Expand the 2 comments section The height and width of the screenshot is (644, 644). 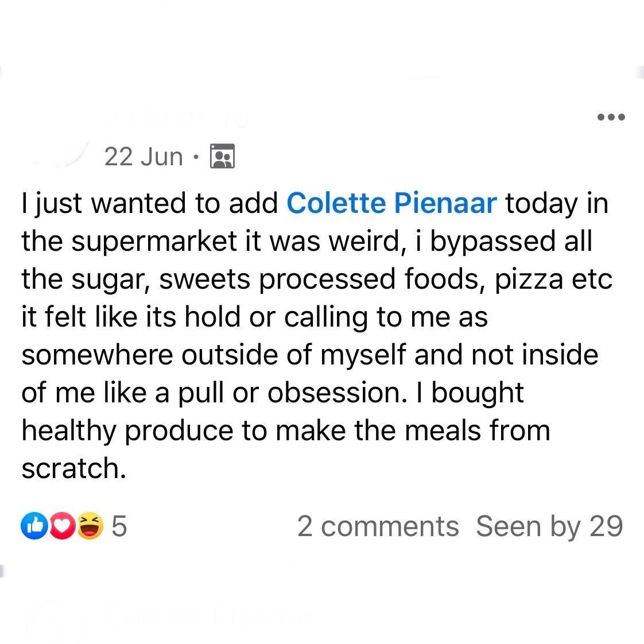378,526
